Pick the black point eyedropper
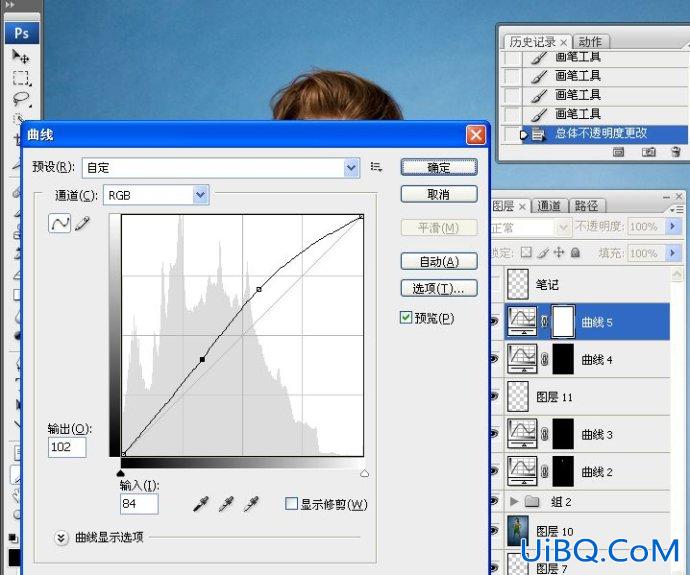Image resolution: width=690 pixels, height=575 pixels. coord(201,504)
